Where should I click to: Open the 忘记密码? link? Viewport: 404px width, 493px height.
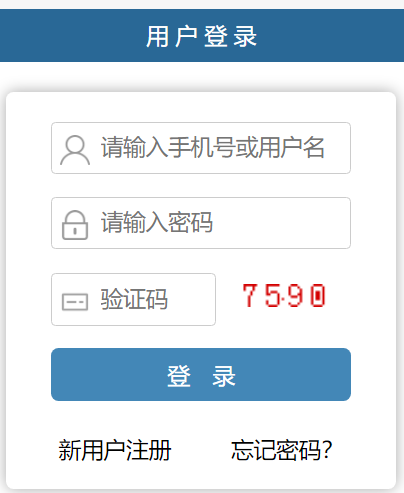pyautogui.click(x=282, y=450)
